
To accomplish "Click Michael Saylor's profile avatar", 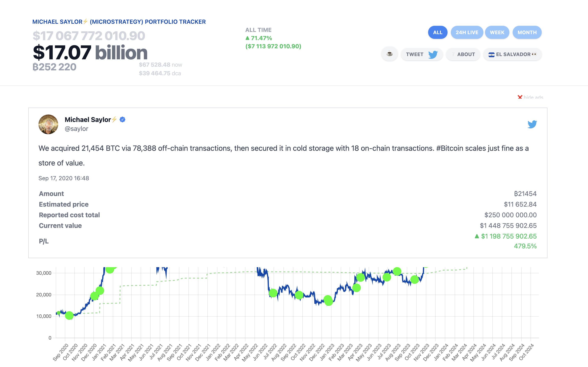I will click(x=48, y=124).
